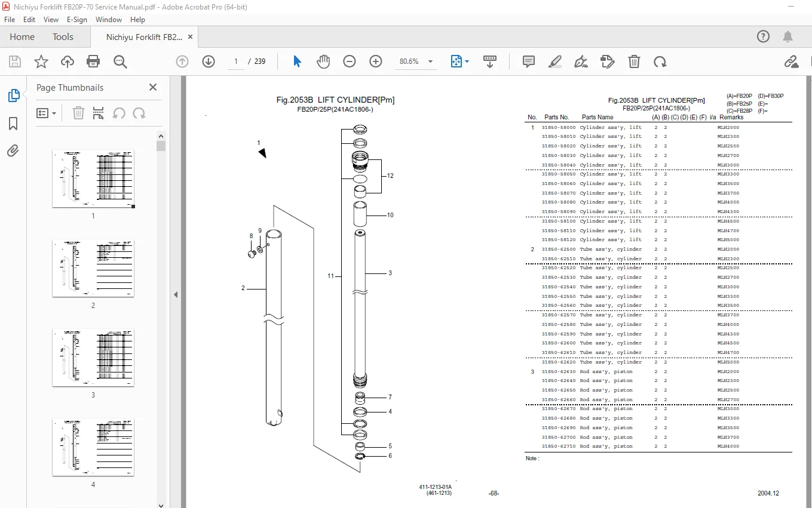Open the Help question mark icon

(x=763, y=36)
